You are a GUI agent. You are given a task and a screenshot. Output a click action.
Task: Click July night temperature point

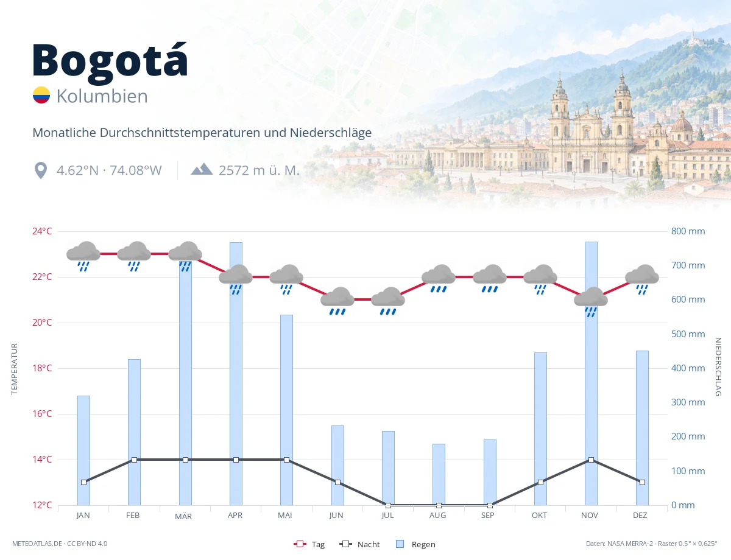(388, 505)
